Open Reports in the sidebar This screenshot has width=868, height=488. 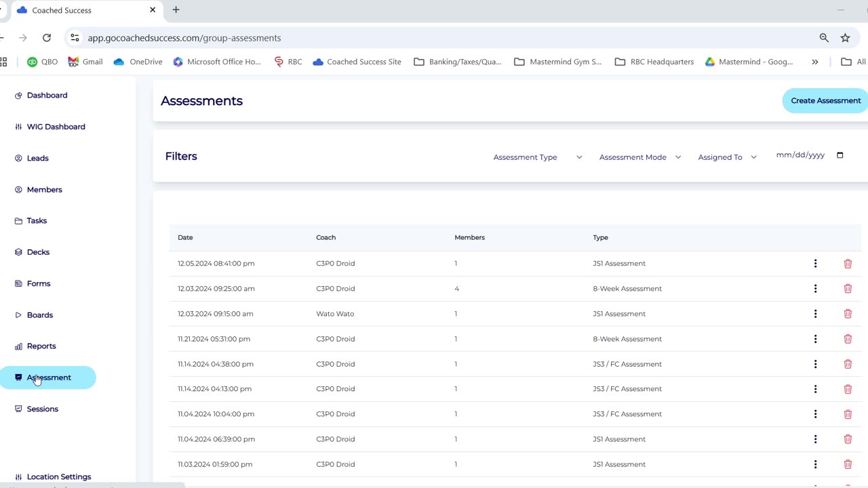pyautogui.click(x=35, y=346)
